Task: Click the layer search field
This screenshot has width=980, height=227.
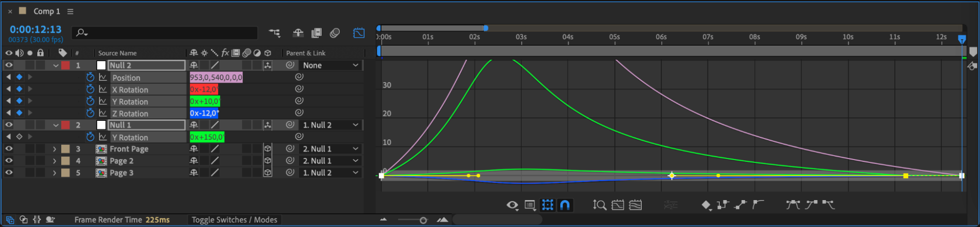Action: point(165,33)
